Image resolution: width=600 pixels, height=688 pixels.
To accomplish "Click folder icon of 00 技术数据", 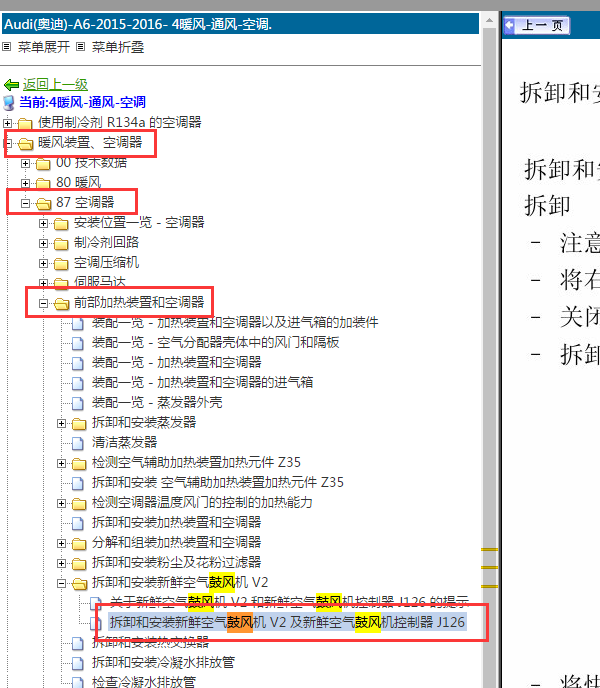I will 43,163.
